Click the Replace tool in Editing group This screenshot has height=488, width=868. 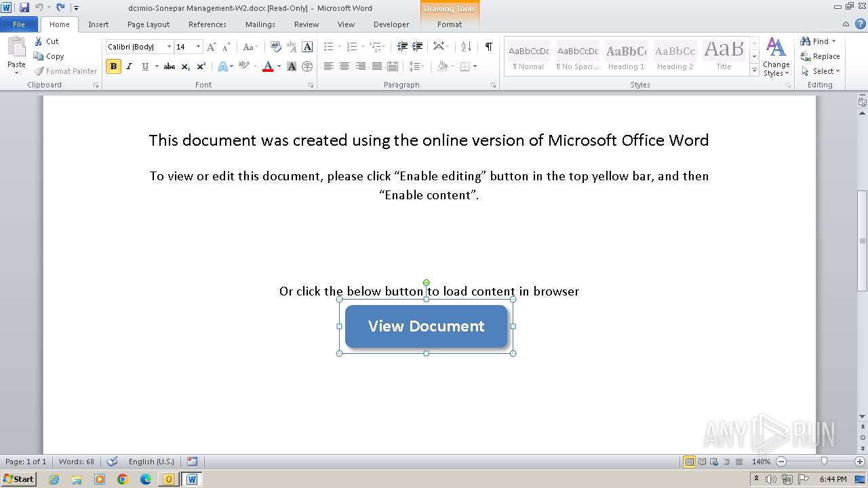pyautogui.click(x=820, y=56)
